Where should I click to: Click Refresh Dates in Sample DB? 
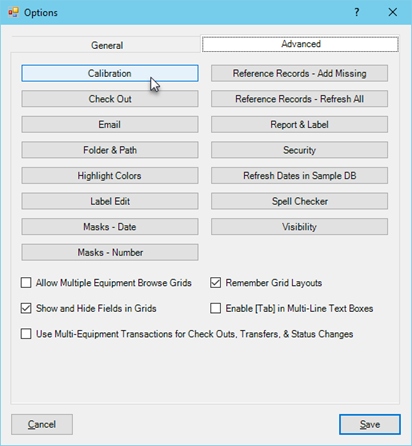(x=299, y=176)
